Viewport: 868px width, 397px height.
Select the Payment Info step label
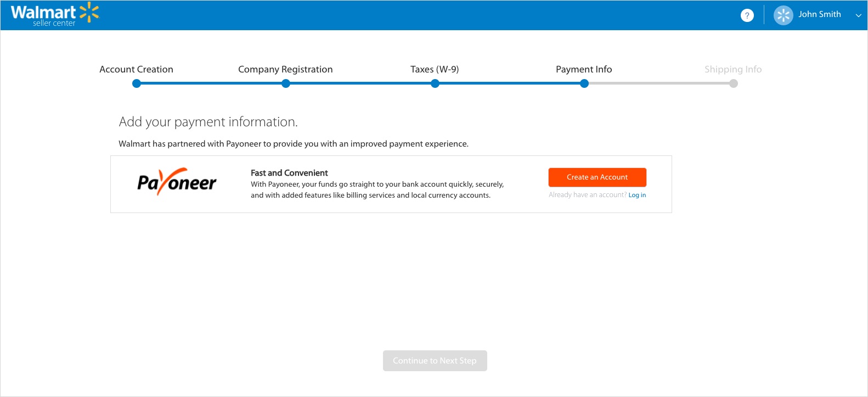click(x=584, y=69)
